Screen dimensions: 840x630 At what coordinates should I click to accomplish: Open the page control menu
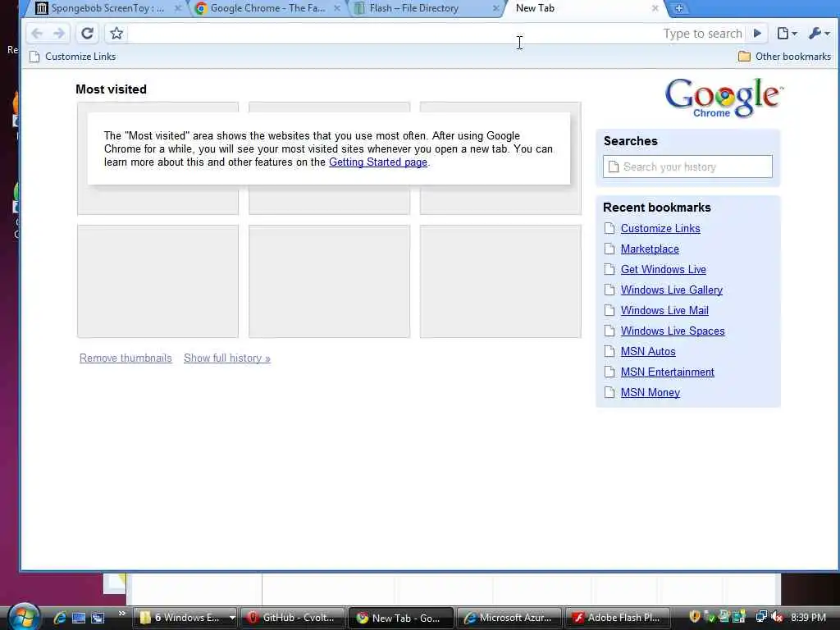click(x=787, y=34)
